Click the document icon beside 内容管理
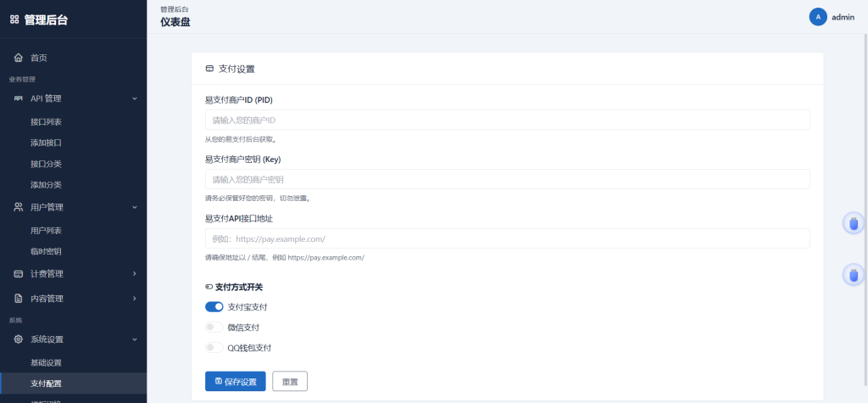The image size is (868, 403). 19,299
